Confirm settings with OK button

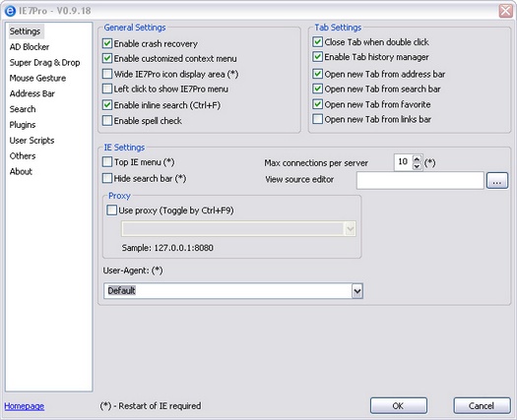(399, 406)
